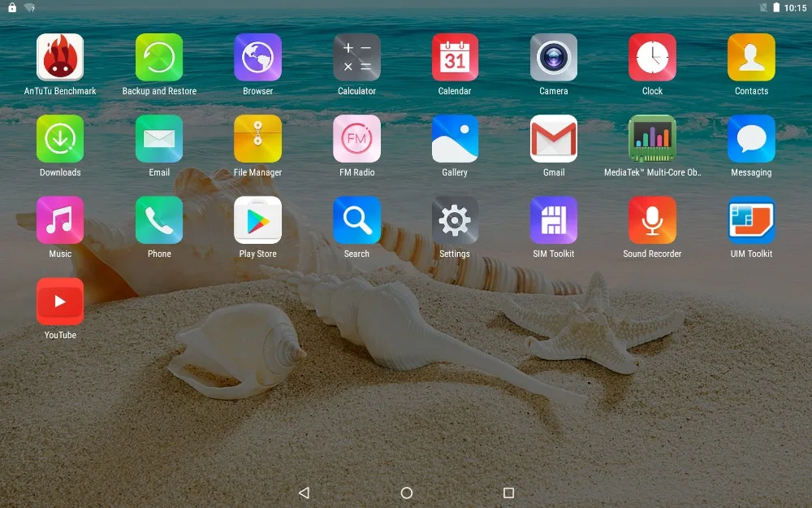This screenshot has width=812, height=508.
Task: Launch Gmail
Action: pos(554,139)
